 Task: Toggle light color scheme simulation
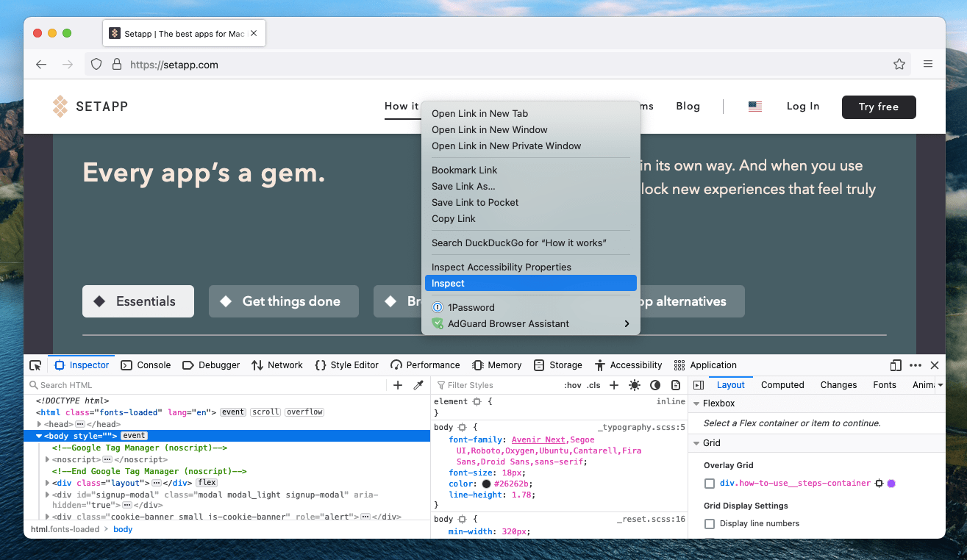[x=635, y=385]
